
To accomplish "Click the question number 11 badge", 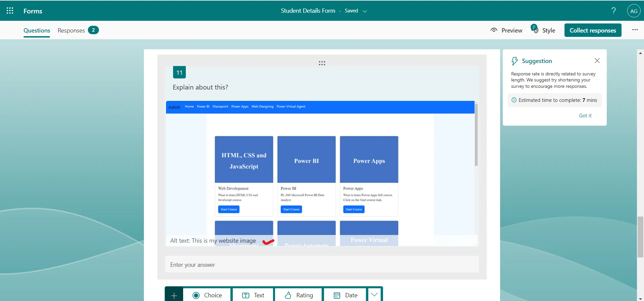I will point(179,72).
